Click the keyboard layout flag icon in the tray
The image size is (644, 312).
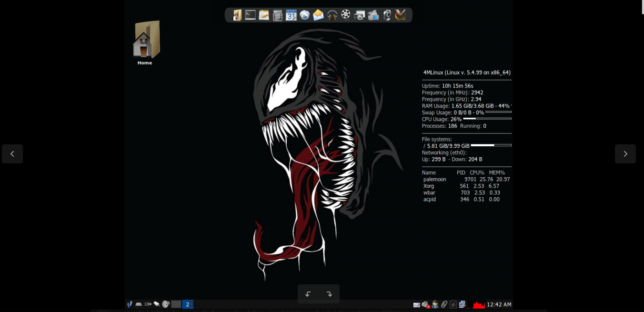[417, 305]
